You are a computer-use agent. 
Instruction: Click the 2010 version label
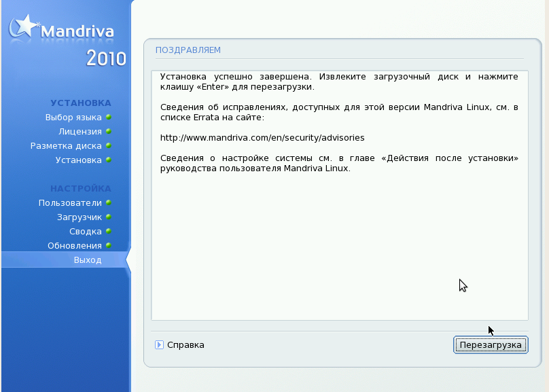[106, 58]
